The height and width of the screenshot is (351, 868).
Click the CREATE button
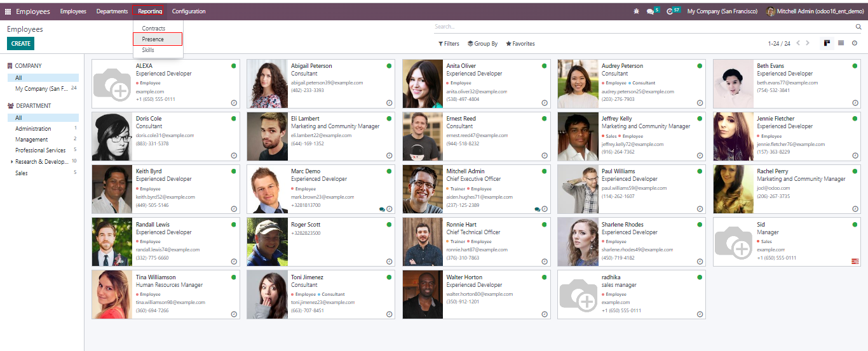20,44
